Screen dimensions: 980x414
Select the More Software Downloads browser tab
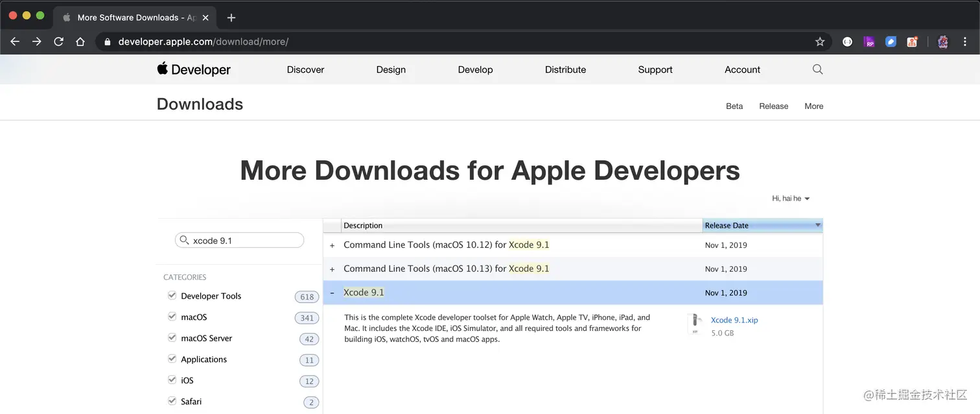[135, 18]
